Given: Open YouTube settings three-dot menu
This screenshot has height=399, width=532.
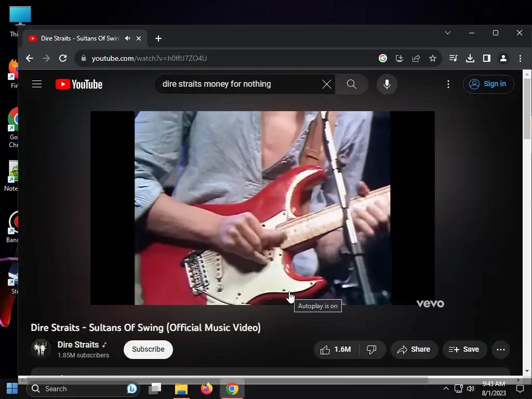Looking at the screenshot, I should point(448,84).
